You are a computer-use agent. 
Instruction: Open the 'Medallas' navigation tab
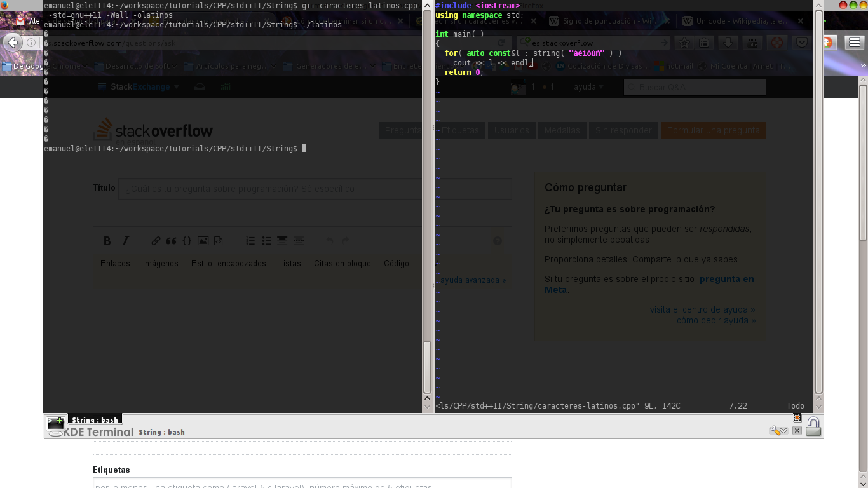[x=562, y=130]
